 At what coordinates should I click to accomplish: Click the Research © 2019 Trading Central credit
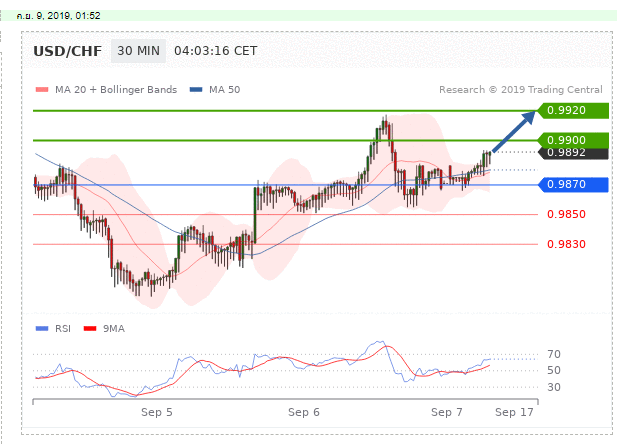521,90
